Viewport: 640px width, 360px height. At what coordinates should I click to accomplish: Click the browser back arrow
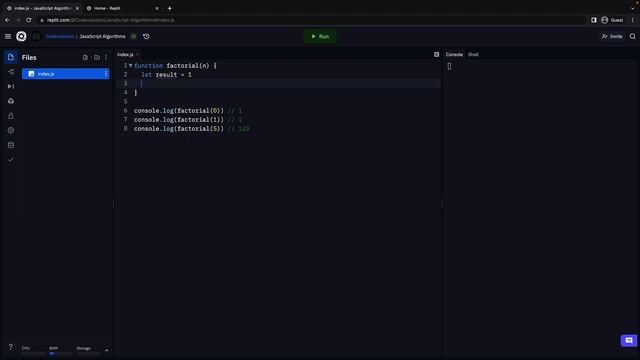click(x=7, y=20)
